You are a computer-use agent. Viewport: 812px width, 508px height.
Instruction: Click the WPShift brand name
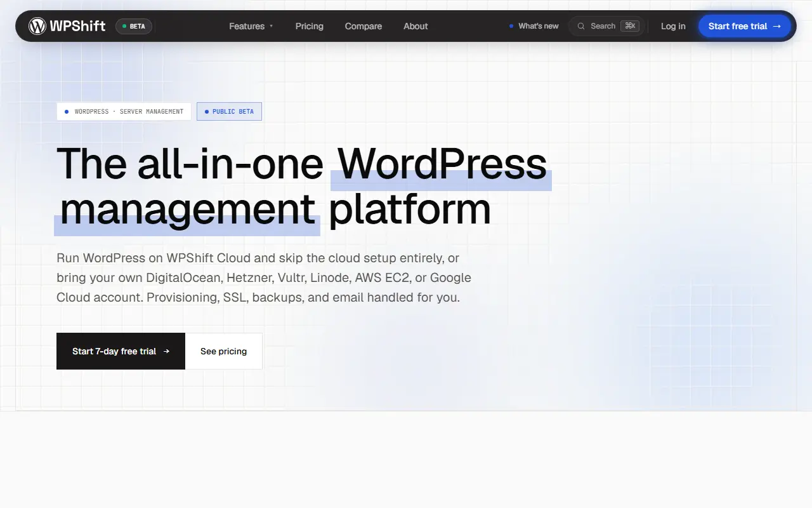(x=77, y=26)
